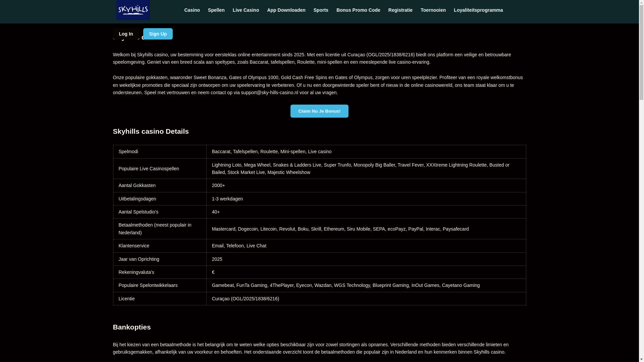Click Populaire Spelontwikkelaars cell
The width and height of the screenshot is (644, 362).
pos(160,285)
